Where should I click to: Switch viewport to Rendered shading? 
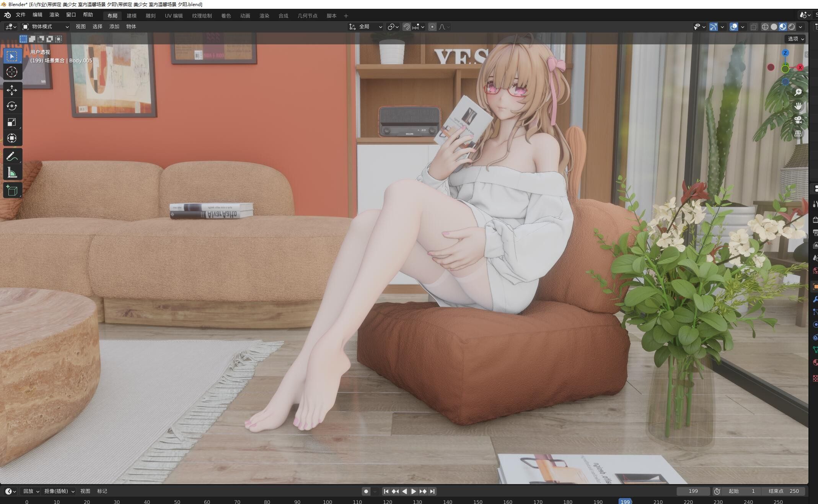(x=791, y=27)
